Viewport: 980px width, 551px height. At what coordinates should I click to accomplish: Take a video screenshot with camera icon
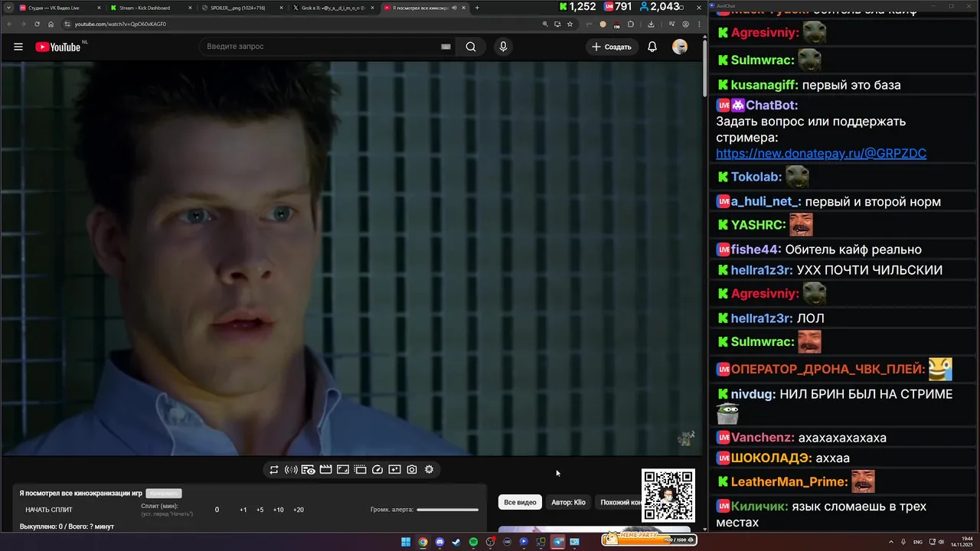click(x=412, y=469)
